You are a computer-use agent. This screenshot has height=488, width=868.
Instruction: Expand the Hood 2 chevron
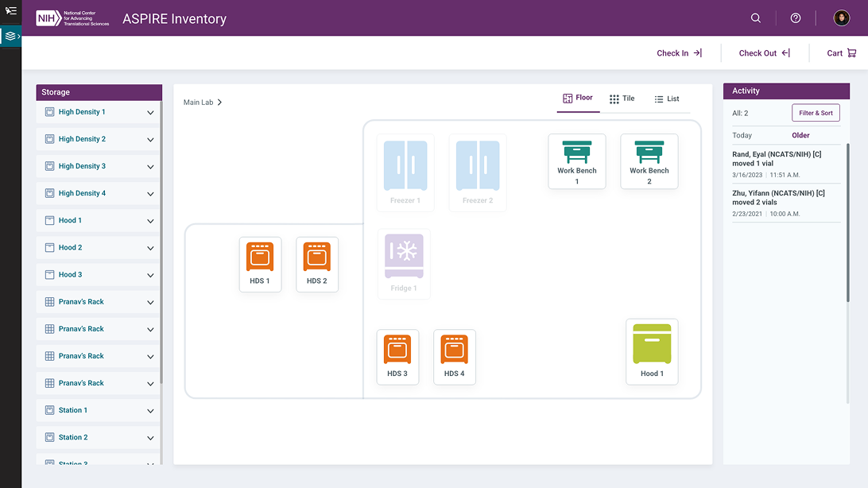click(150, 248)
